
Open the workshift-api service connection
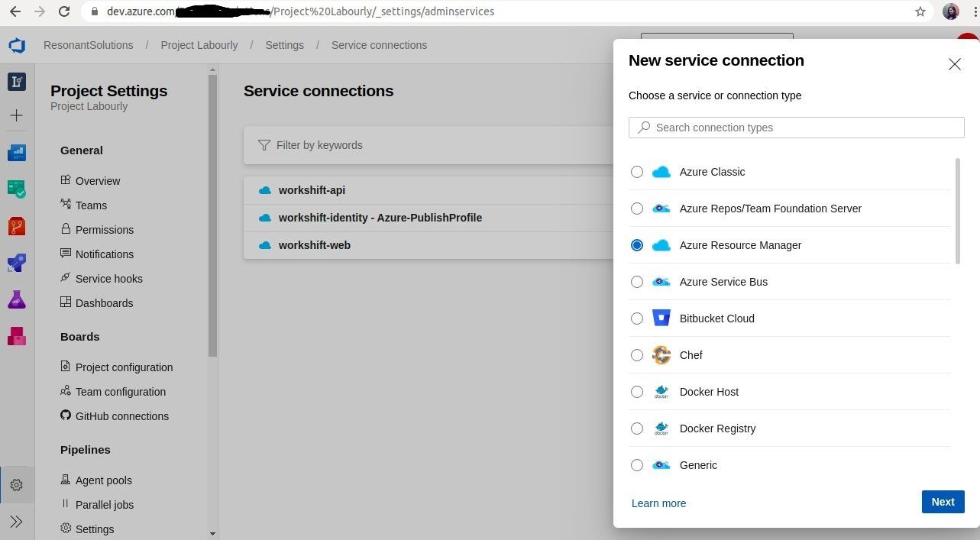click(x=312, y=190)
